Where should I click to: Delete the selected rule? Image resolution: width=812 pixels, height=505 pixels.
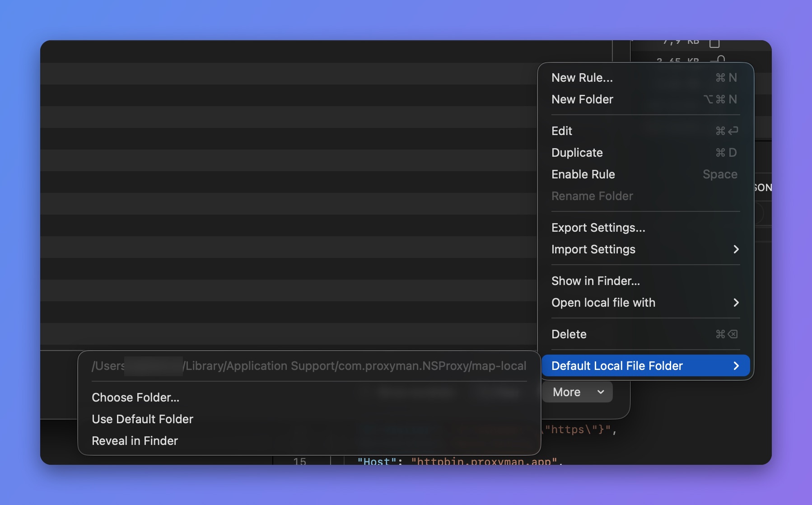pyautogui.click(x=645, y=334)
